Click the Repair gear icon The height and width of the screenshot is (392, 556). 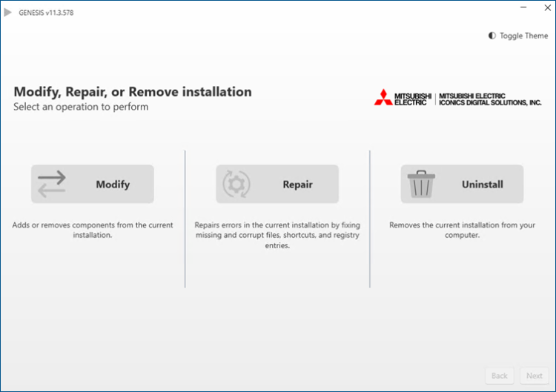click(236, 185)
